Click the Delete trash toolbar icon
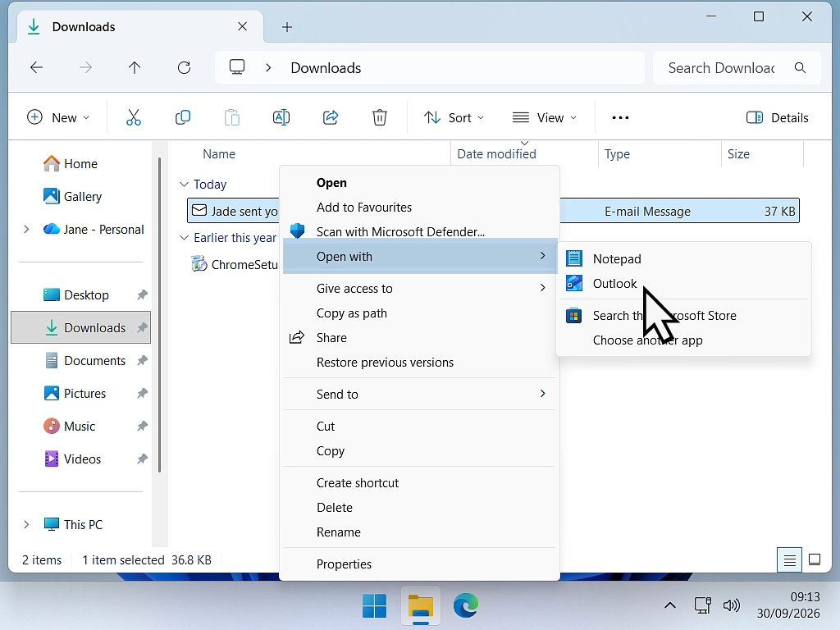The width and height of the screenshot is (840, 630). 380,117
